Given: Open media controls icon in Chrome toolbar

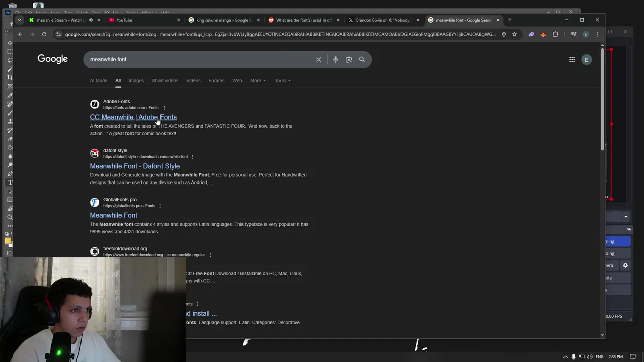Looking at the screenshot, I should (x=573, y=34).
